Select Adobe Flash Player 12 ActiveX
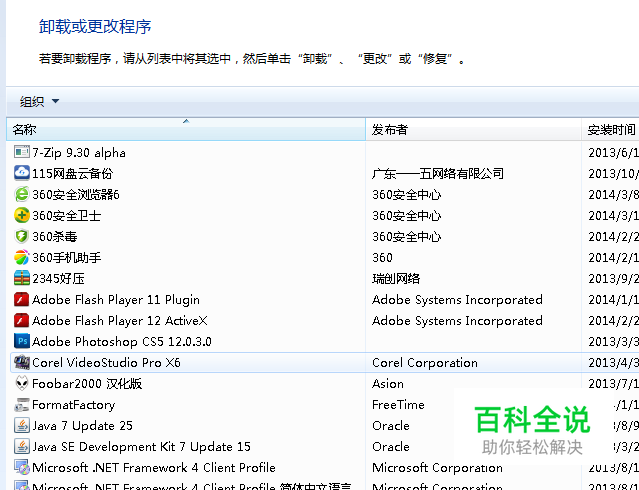 click(120, 321)
